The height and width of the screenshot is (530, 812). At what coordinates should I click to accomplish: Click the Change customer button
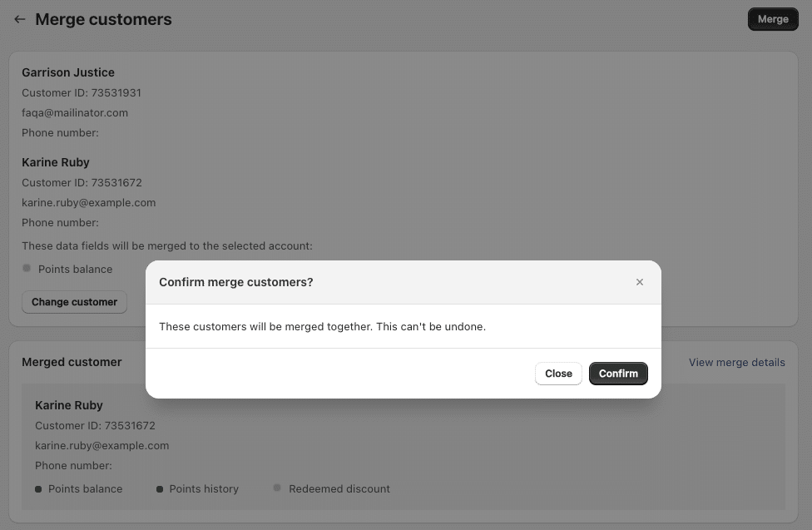pos(74,302)
